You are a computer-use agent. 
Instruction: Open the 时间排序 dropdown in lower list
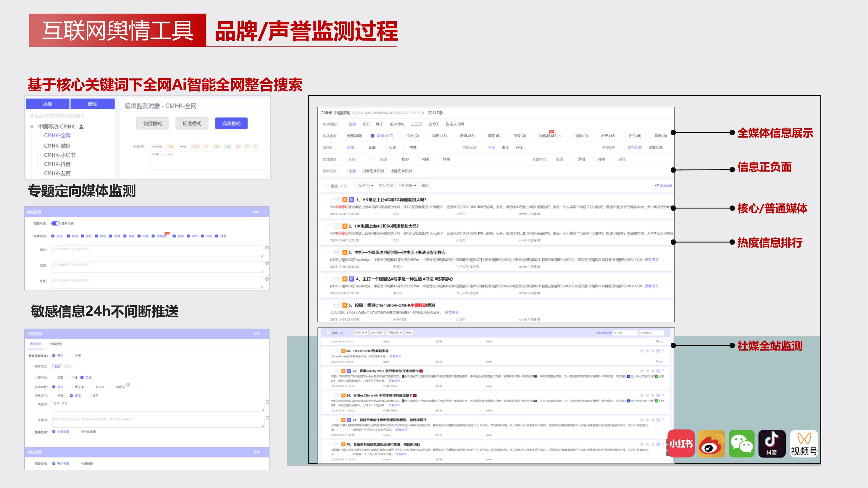[652, 333]
